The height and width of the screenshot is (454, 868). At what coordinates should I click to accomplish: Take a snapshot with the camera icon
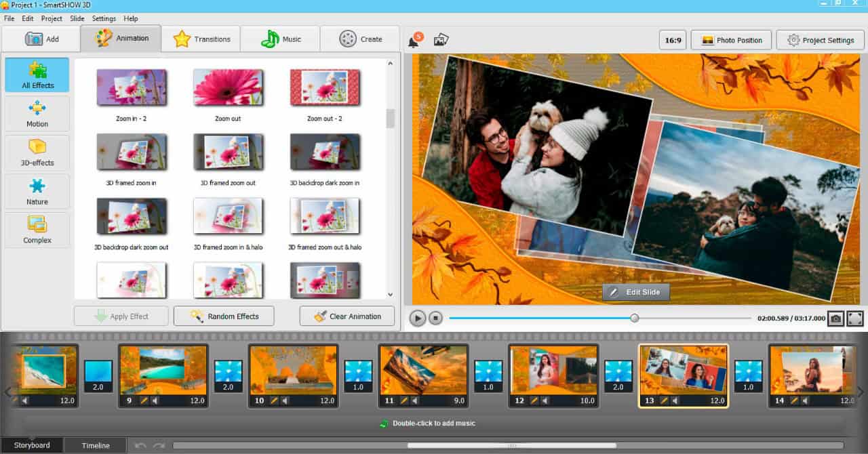click(x=836, y=318)
